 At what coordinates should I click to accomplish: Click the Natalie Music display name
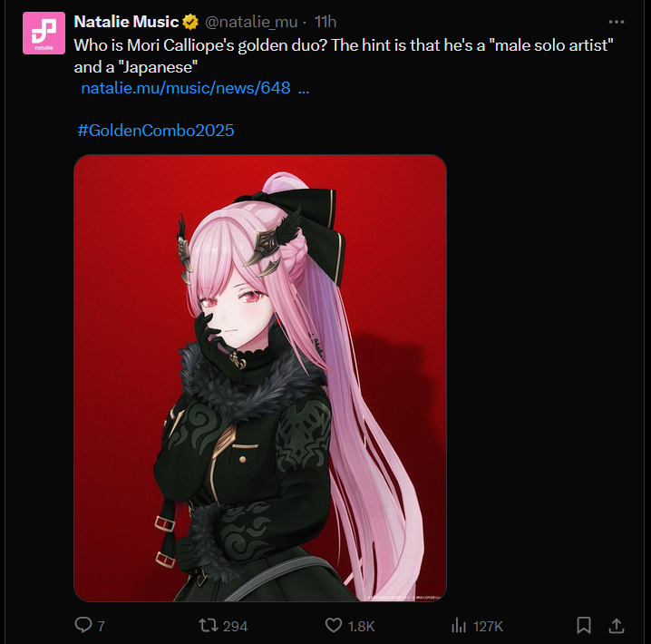(126, 22)
